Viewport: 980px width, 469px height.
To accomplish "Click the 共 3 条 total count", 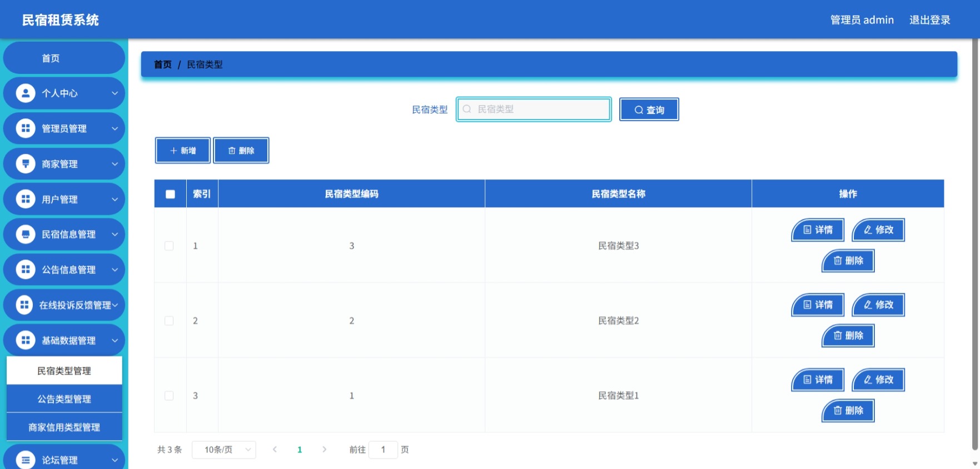I will tap(170, 450).
